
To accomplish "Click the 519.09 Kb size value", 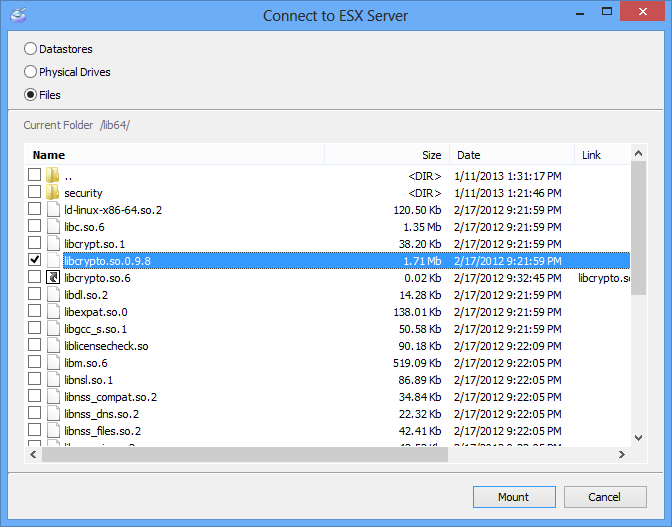I will 417,363.
